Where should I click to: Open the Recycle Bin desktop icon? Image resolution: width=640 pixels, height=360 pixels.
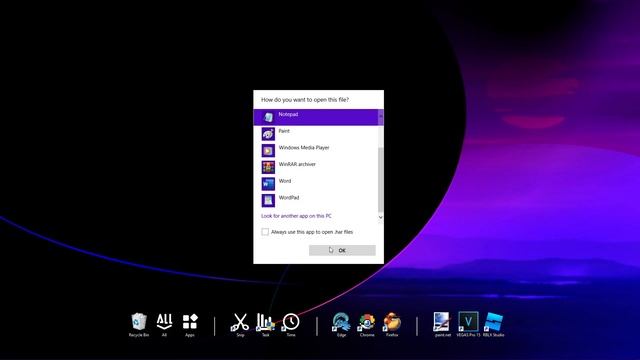139,325
